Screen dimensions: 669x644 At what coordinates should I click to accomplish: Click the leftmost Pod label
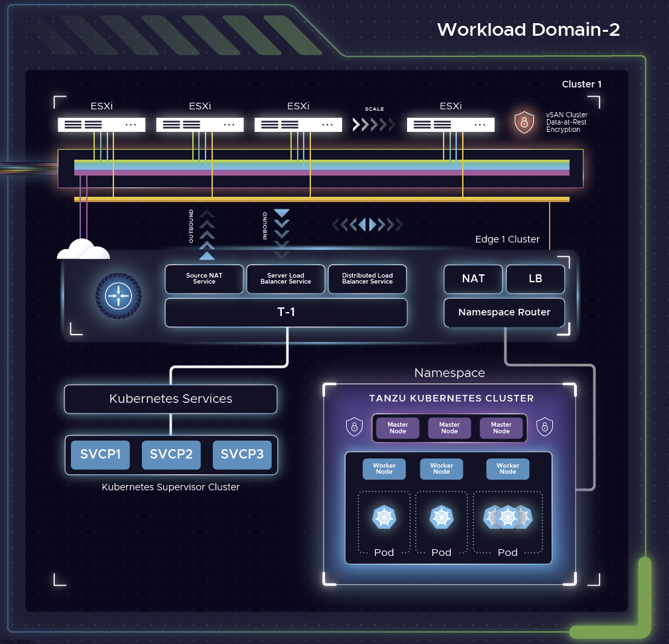coord(384,553)
